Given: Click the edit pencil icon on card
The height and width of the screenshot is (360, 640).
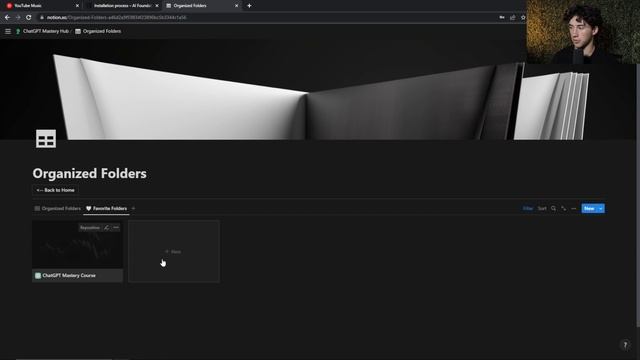Looking at the screenshot, I should coord(107,228).
